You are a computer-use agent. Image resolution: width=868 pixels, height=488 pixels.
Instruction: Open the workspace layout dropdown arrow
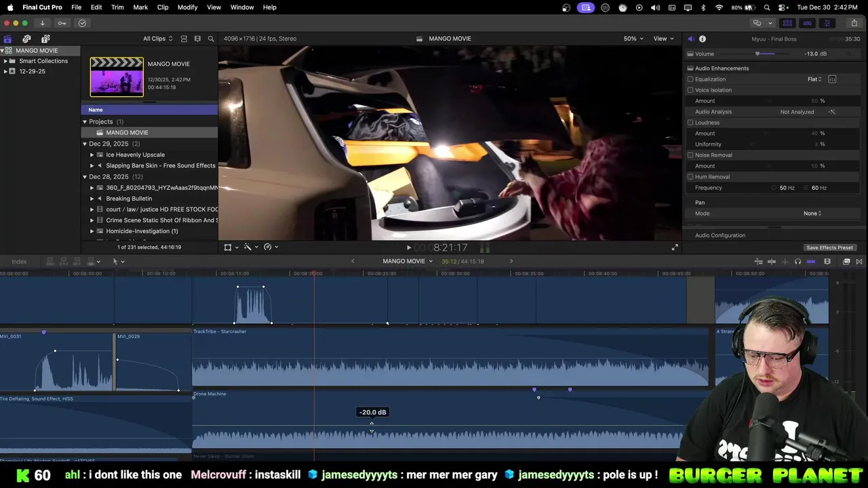click(770, 23)
